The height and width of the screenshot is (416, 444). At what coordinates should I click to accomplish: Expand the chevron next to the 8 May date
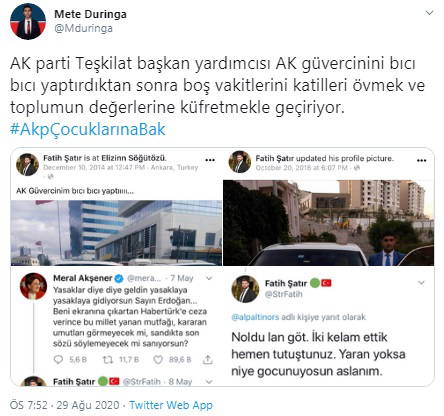click(x=209, y=381)
